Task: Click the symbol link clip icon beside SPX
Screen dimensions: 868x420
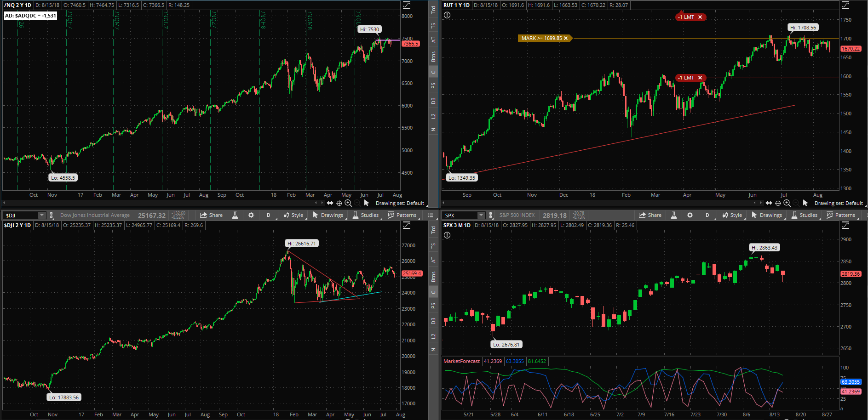Action: click(x=491, y=215)
